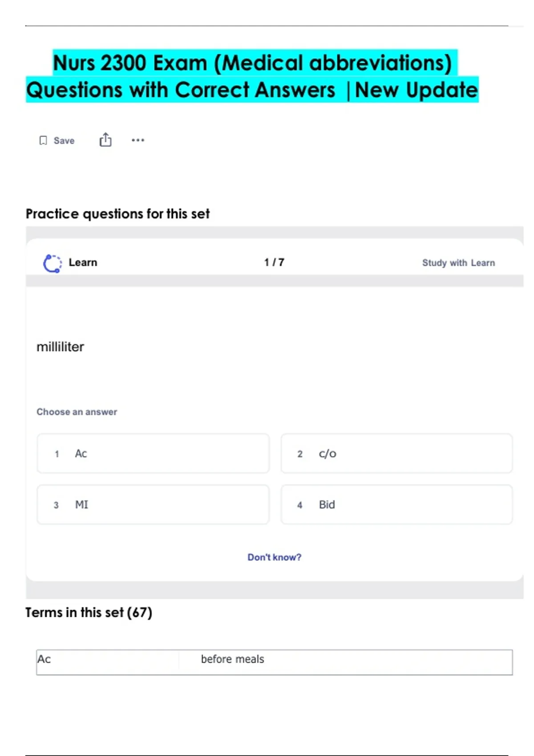Screen dimensions: 534x756
Task: Select answer option 2 c/o
Action: [x=396, y=454]
